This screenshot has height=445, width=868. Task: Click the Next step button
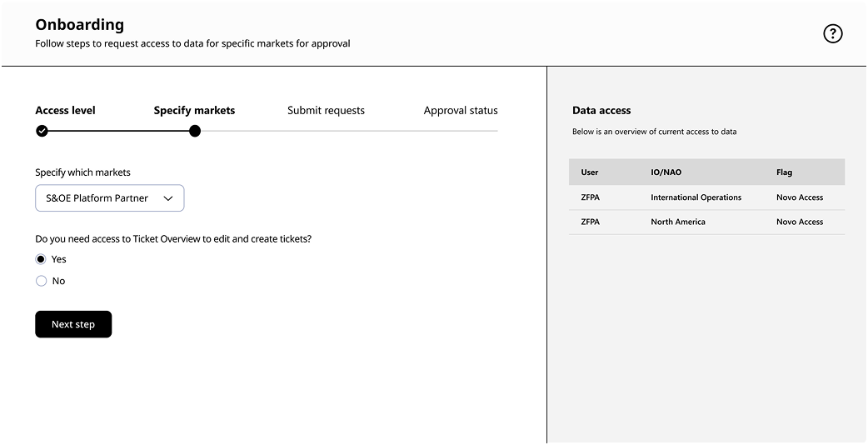tap(73, 324)
